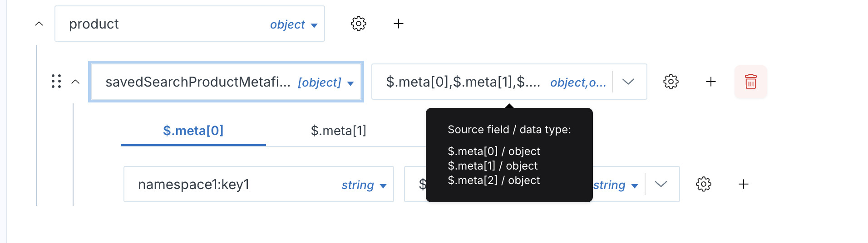Expand source chevron on namespace1:key1 row
This screenshot has width=868, height=243.
pyautogui.click(x=661, y=184)
